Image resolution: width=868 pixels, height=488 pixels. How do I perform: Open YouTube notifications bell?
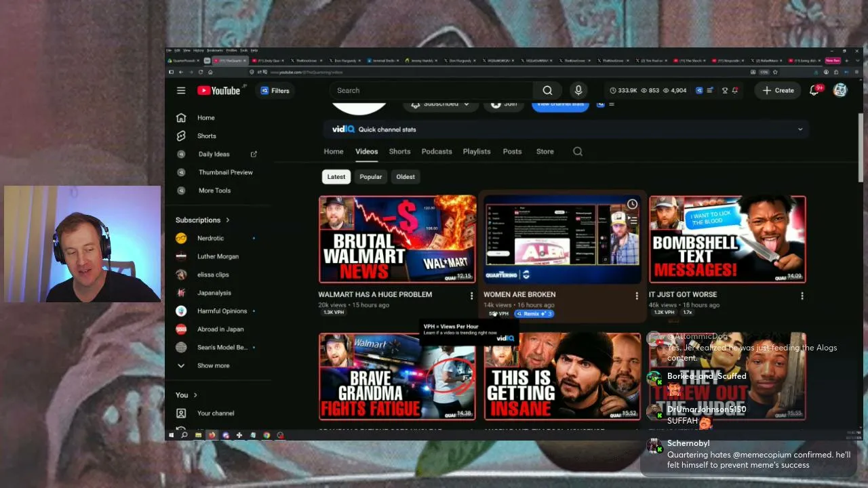[814, 90]
